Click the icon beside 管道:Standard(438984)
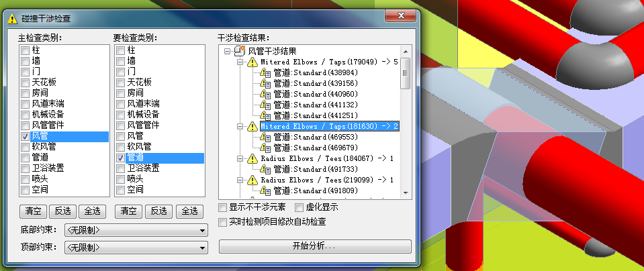The height and width of the screenshot is (271, 644). pyautogui.click(x=265, y=72)
